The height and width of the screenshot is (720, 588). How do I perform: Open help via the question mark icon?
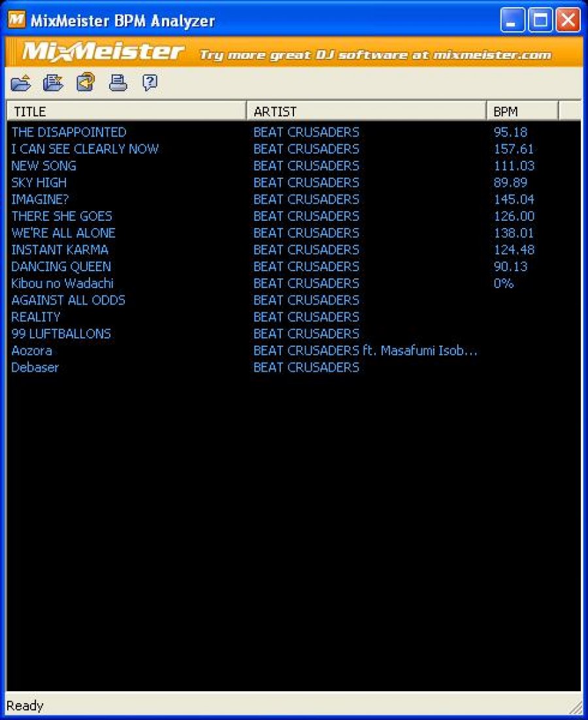point(150,83)
